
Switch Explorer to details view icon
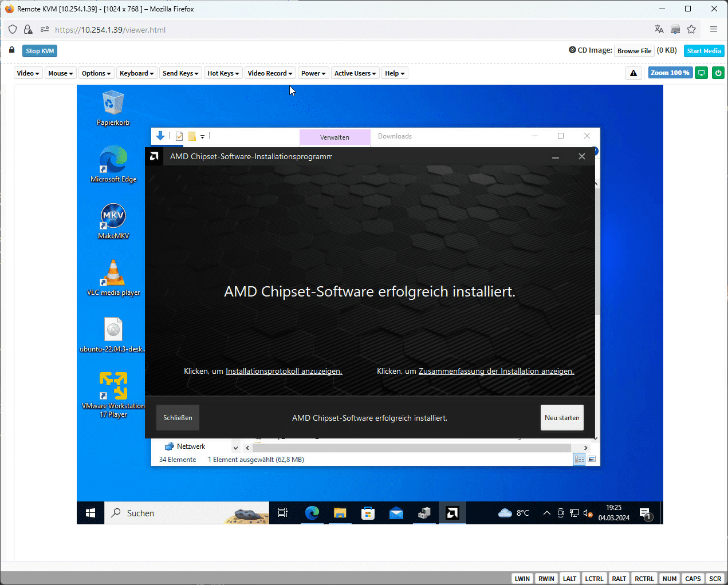coord(579,459)
